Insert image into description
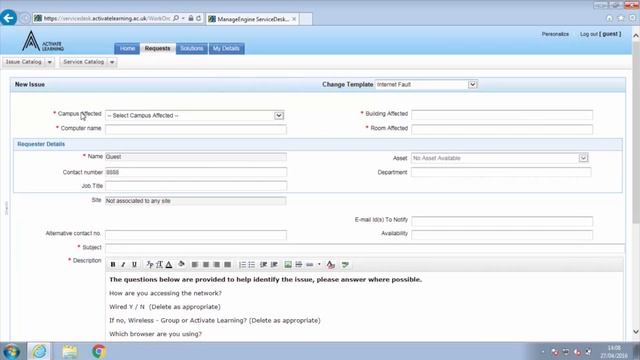This screenshot has width=640, height=360. click(x=288, y=264)
